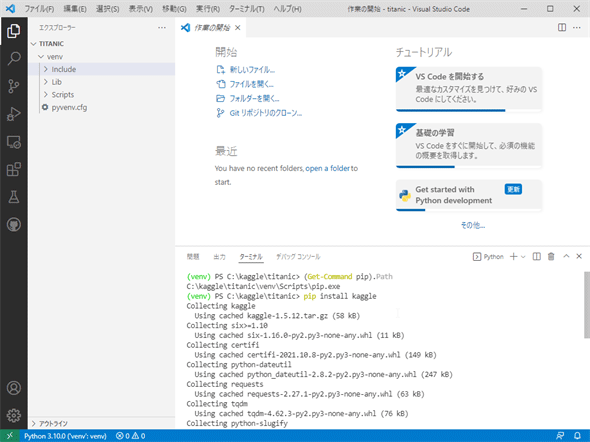Click the 新しいファイル... link
Screen dimensions: 590x442
coord(252,70)
